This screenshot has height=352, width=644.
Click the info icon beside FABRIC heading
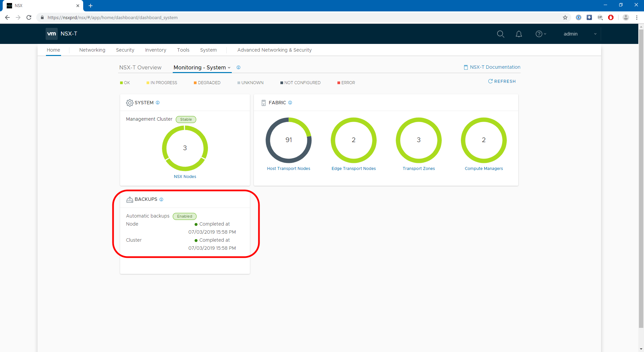tap(290, 103)
